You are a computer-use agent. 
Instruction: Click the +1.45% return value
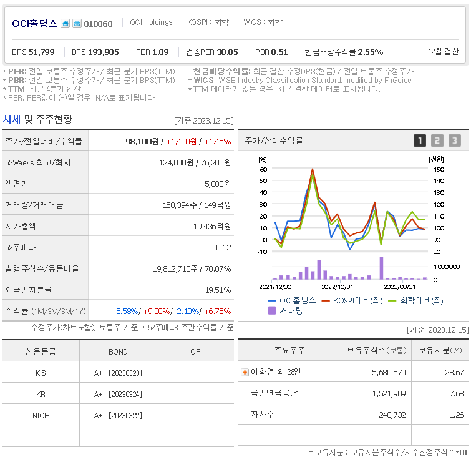point(218,141)
